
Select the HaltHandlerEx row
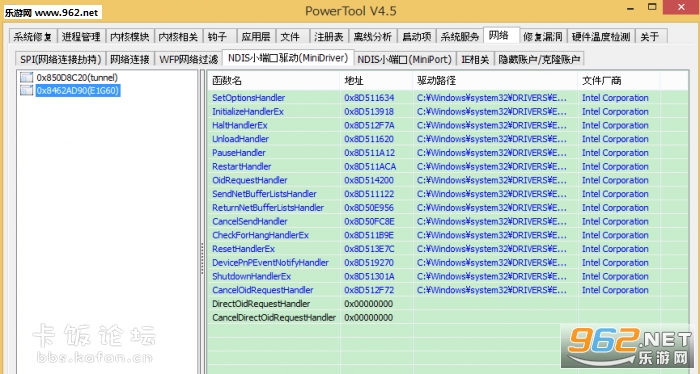(448, 125)
